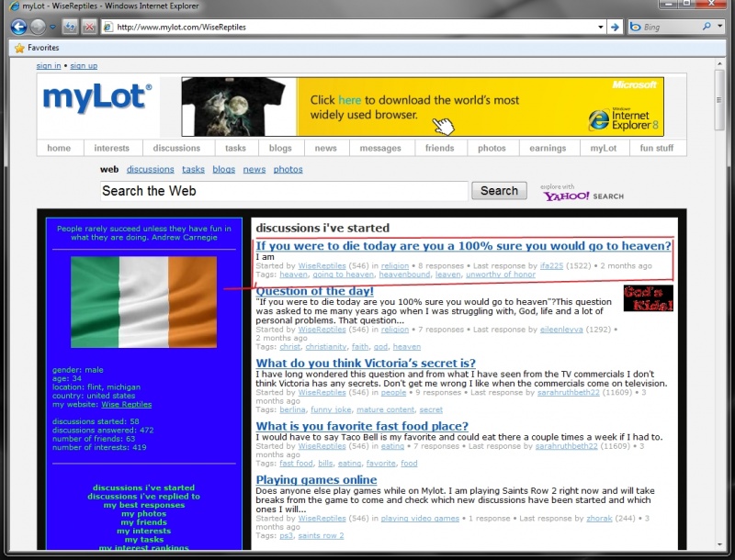
Task: Open the myLot navigation tab
Action: [x=604, y=148]
